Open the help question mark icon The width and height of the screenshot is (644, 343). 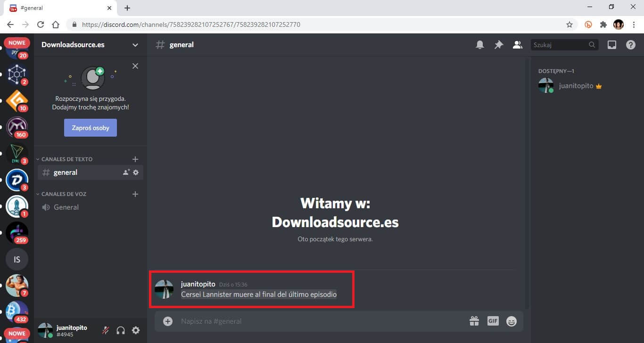click(630, 45)
